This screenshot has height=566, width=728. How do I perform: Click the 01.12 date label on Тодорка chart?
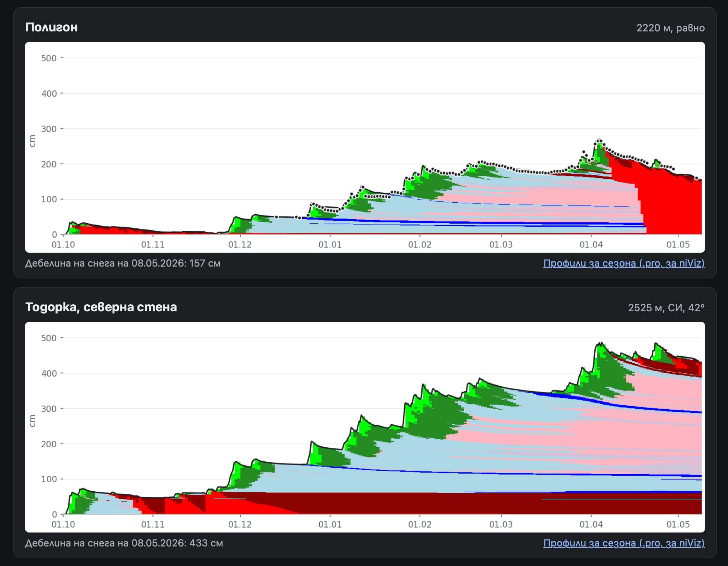[240, 524]
